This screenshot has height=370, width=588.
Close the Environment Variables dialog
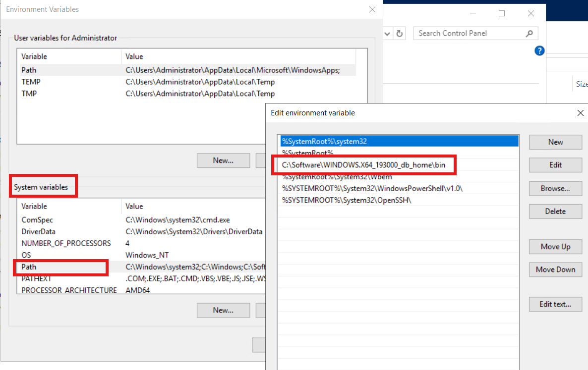(372, 9)
